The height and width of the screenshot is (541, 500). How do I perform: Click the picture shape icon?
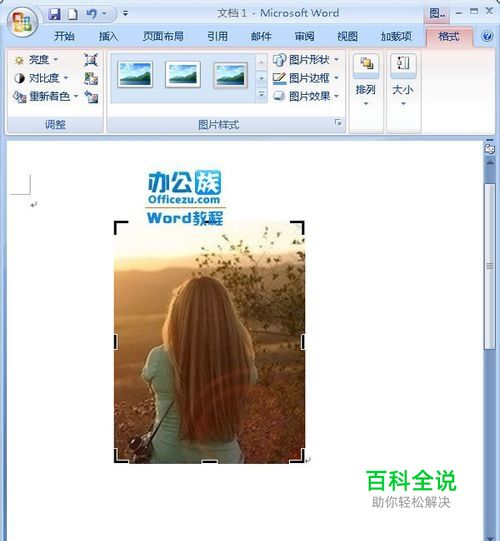tap(280, 60)
